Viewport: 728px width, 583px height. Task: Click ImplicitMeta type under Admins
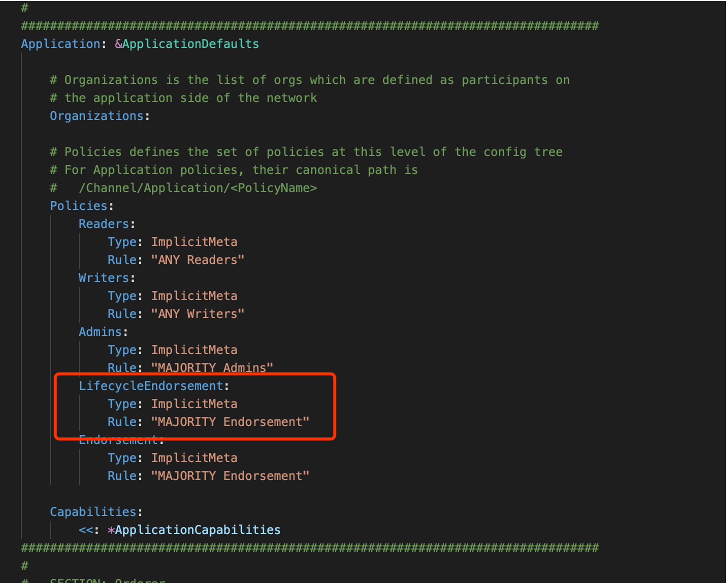tap(194, 350)
